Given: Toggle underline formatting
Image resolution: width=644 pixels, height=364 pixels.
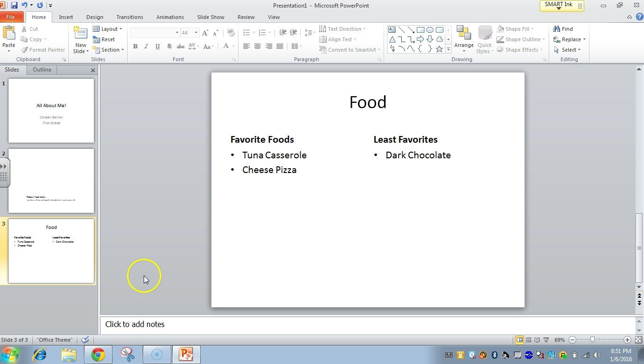Looking at the screenshot, I should click(157, 46).
